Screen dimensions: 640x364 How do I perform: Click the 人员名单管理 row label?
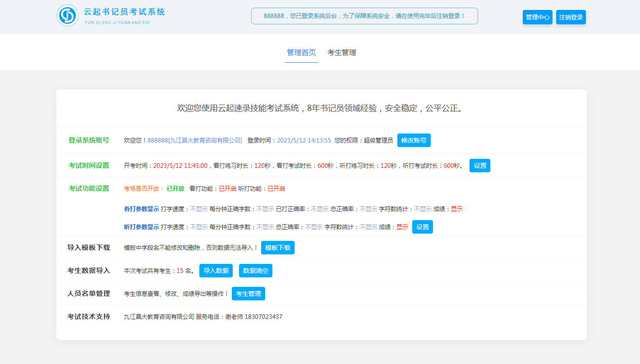tap(89, 294)
